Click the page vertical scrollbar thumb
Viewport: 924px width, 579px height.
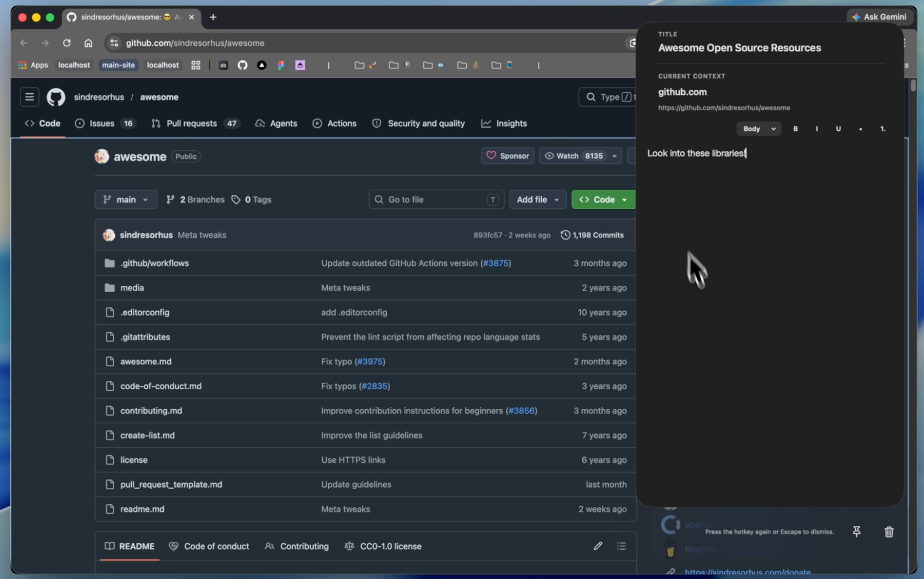pyautogui.click(x=913, y=86)
